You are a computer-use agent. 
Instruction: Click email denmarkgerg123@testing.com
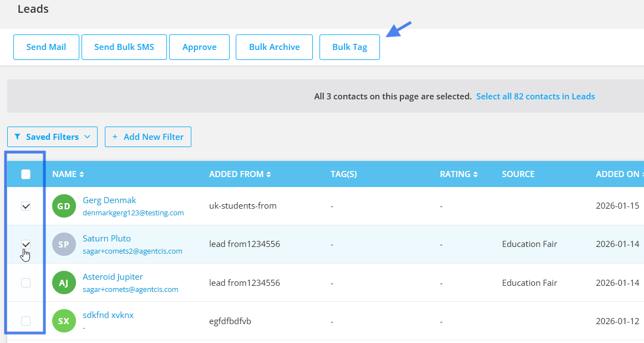133,213
